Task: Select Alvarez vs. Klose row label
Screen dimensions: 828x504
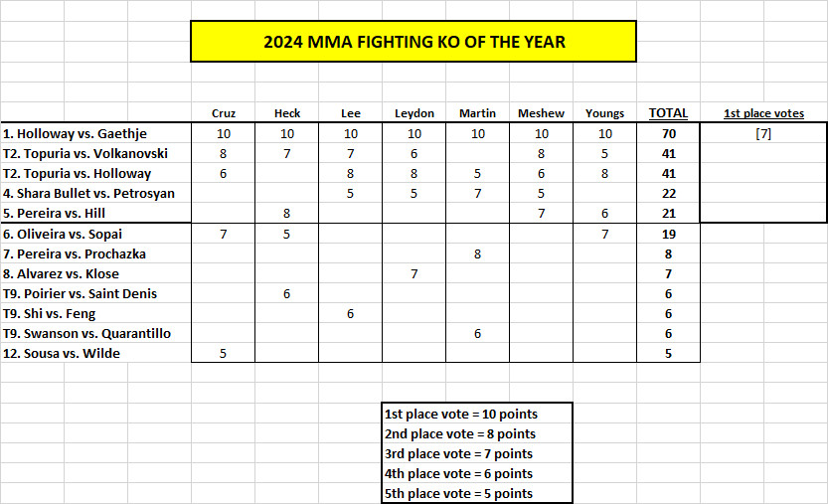Action: pyautogui.click(x=62, y=274)
